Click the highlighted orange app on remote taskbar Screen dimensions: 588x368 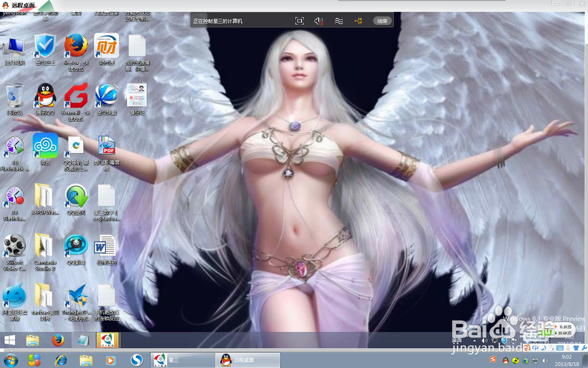(108, 340)
